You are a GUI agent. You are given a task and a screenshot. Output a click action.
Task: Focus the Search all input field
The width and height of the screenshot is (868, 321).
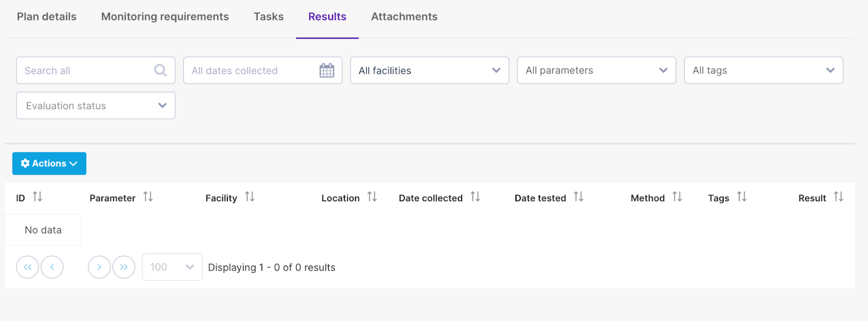pyautogui.click(x=95, y=70)
